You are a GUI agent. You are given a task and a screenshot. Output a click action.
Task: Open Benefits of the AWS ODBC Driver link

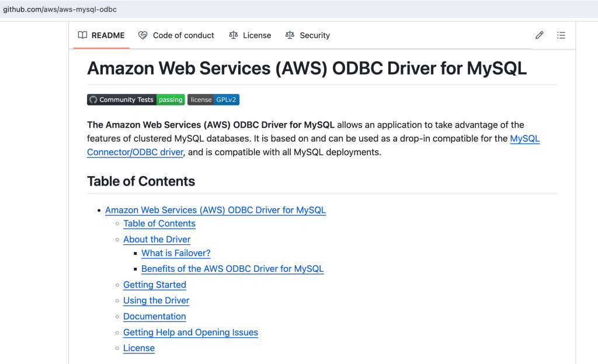pyautogui.click(x=232, y=269)
